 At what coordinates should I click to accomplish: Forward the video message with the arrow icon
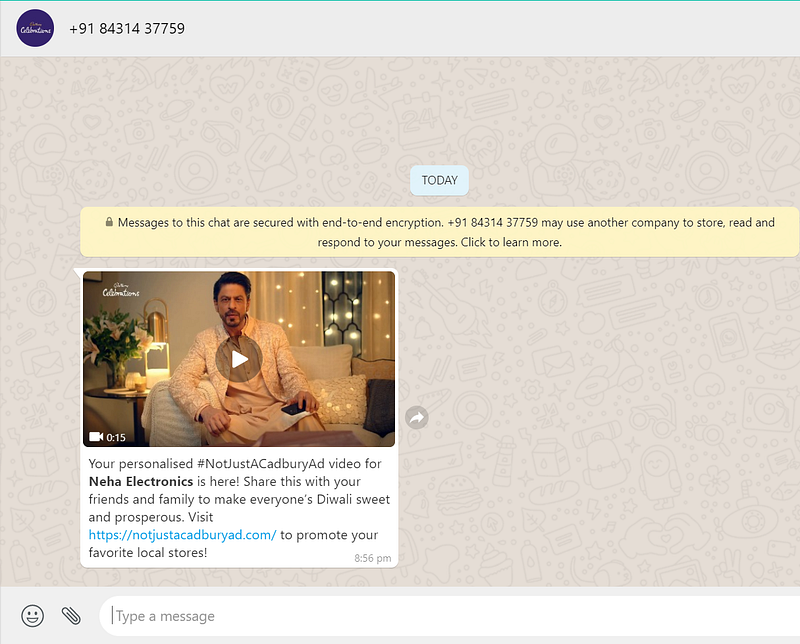[417, 417]
